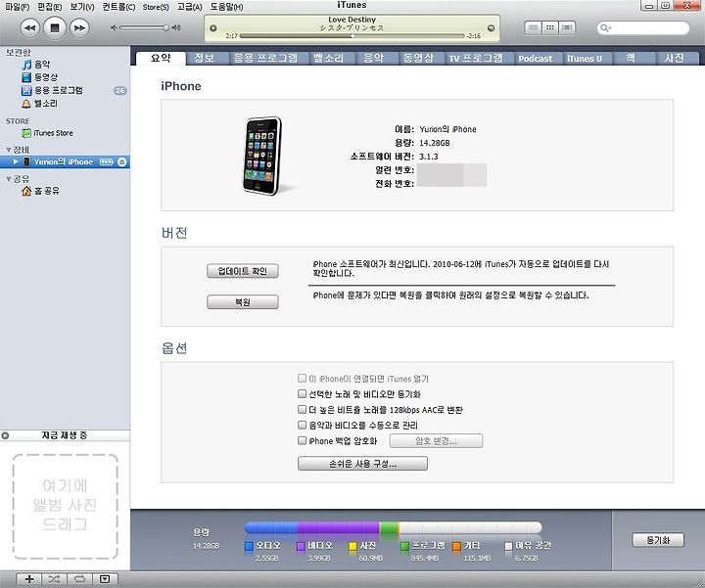Open the 고급(A) menu
705x588 pixels.
coord(189,7)
